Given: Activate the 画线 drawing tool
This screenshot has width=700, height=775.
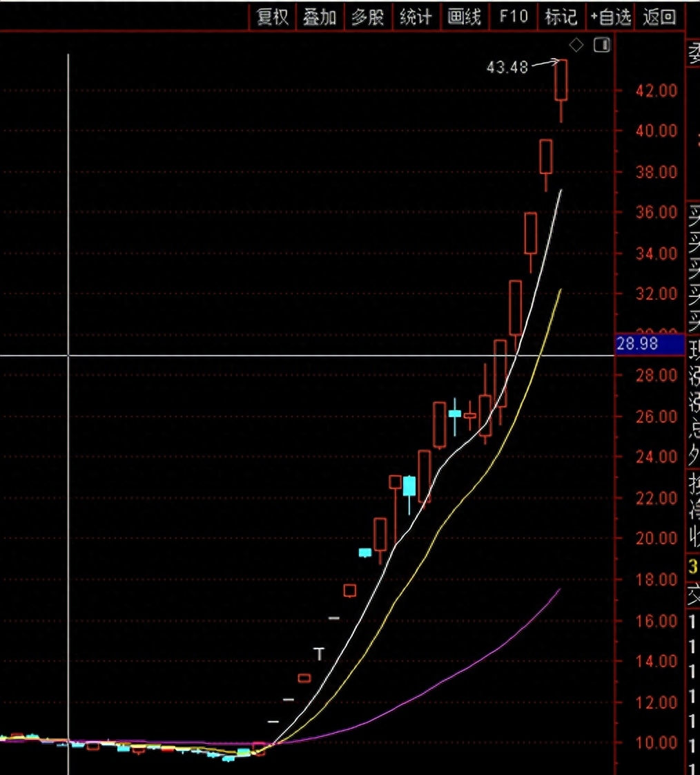Looking at the screenshot, I should tap(465, 17).
